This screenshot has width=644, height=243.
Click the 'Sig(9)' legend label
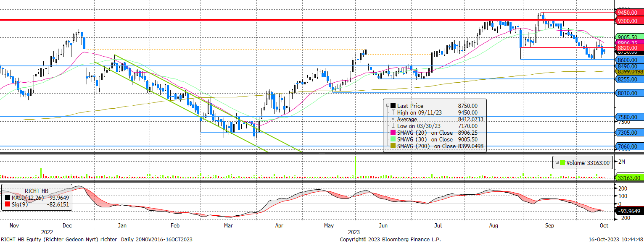click(20, 205)
